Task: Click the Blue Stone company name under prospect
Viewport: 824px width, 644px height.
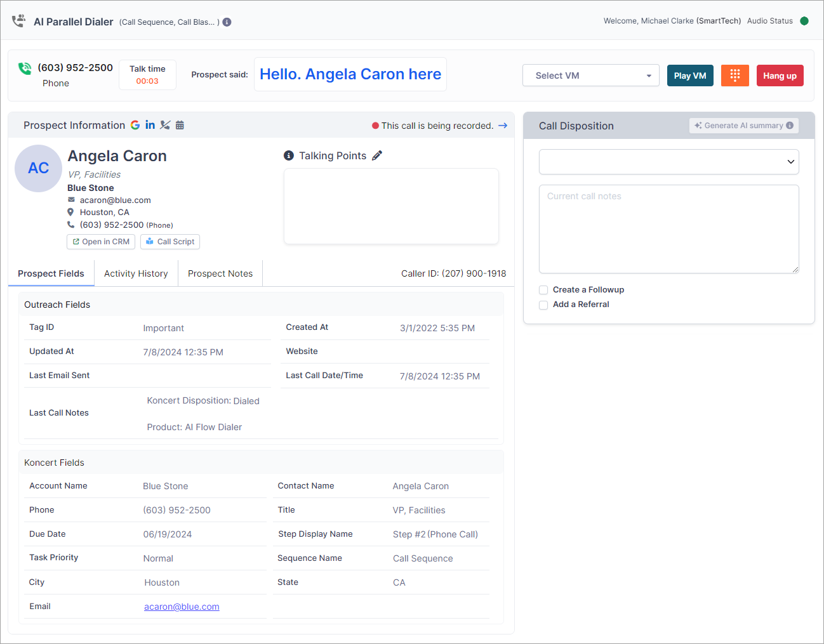Action: pos(91,188)
